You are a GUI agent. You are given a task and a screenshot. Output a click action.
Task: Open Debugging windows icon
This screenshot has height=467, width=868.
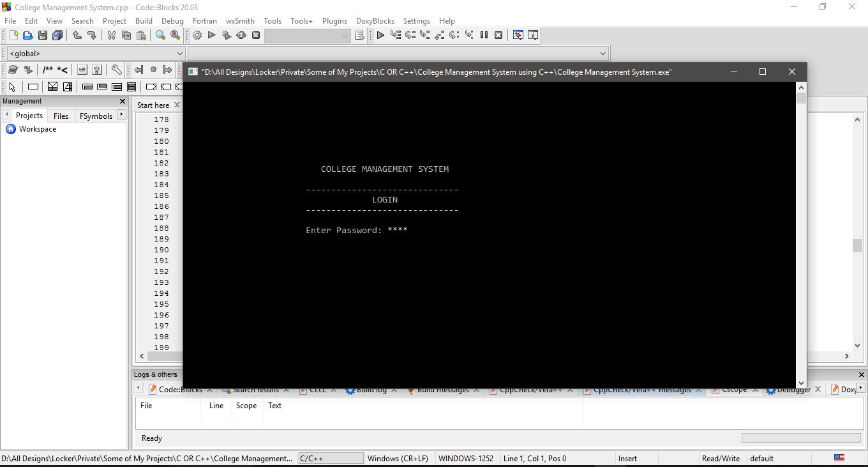pyautogui.click(x=518, y=36)
